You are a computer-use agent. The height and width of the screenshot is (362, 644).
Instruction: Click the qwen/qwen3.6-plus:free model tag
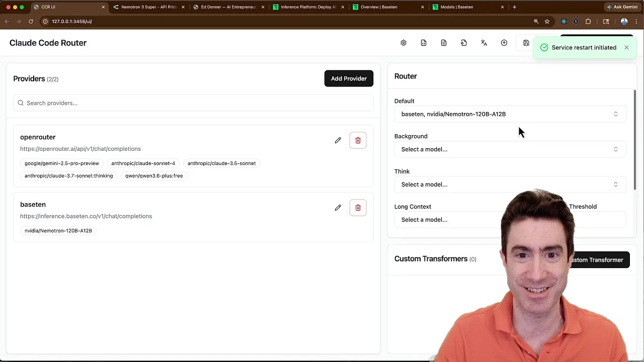[x=154, y=176]
